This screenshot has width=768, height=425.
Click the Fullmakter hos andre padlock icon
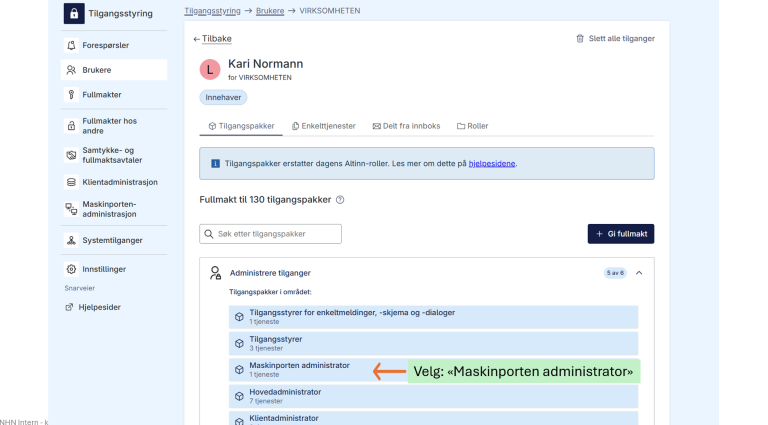tap(71, 126)
